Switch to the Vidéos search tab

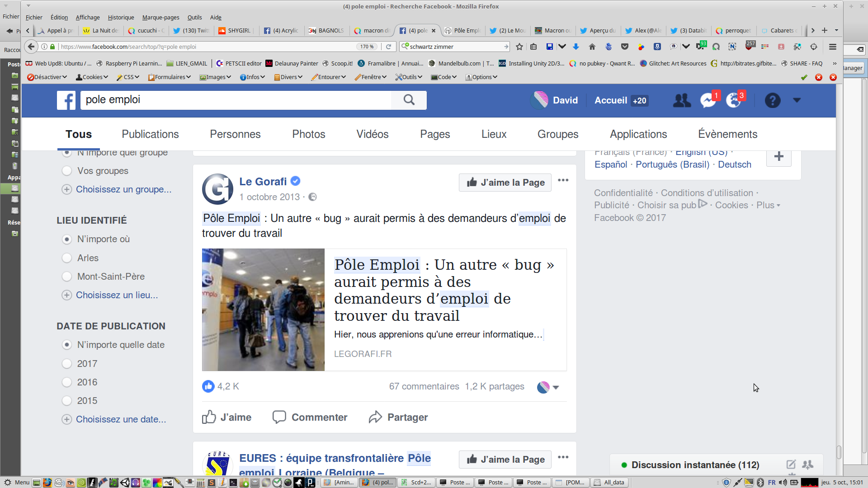click(x=372, y=134)
